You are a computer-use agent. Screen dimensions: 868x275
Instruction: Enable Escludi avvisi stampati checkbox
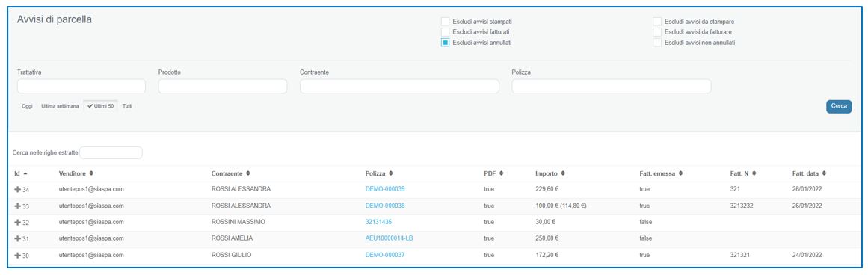click(445, 22)
